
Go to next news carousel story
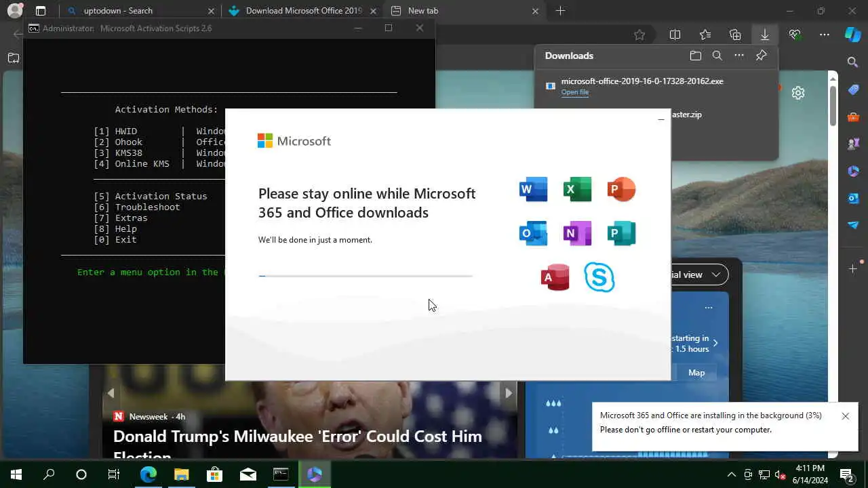click(x=508, y=392)
